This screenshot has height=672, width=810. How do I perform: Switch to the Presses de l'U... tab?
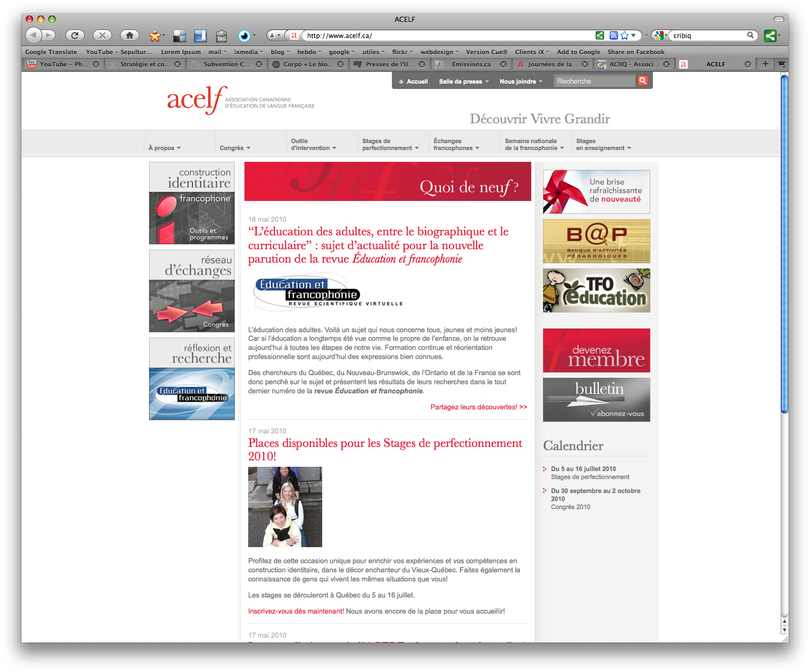point(389,64)
